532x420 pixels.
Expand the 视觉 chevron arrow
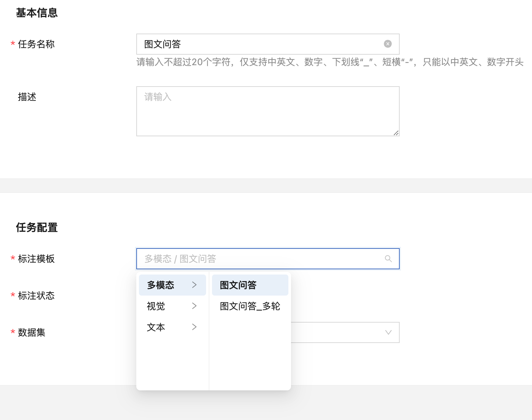194,306
